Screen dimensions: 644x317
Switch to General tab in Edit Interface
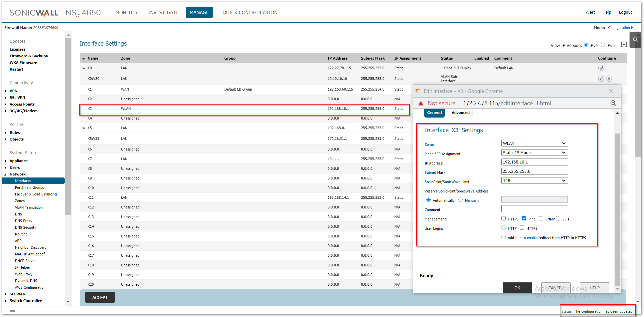pyautogui.click(x=434, y=113)
